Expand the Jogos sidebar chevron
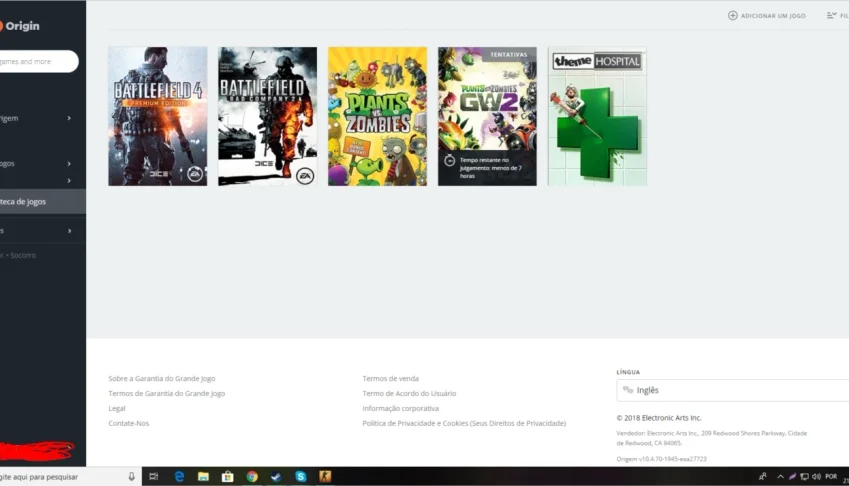The height and width of the screenshot is (486, 849). point(69,163)
